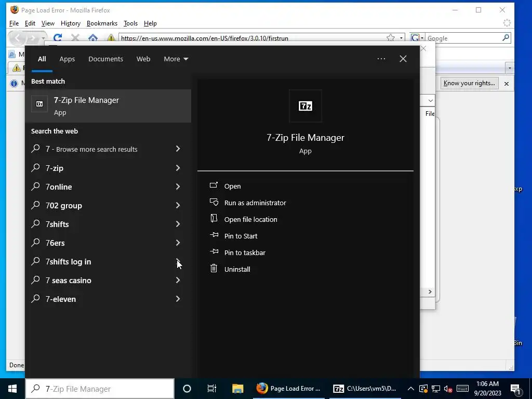This screenshot has width=532, height=399.
Task: Click the Know your rights button in Firefox
Action: click(469, 83)
